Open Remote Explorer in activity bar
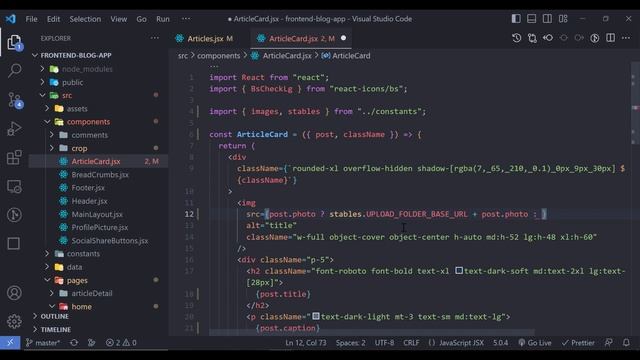640x360 pixels. tap(14, 187)
